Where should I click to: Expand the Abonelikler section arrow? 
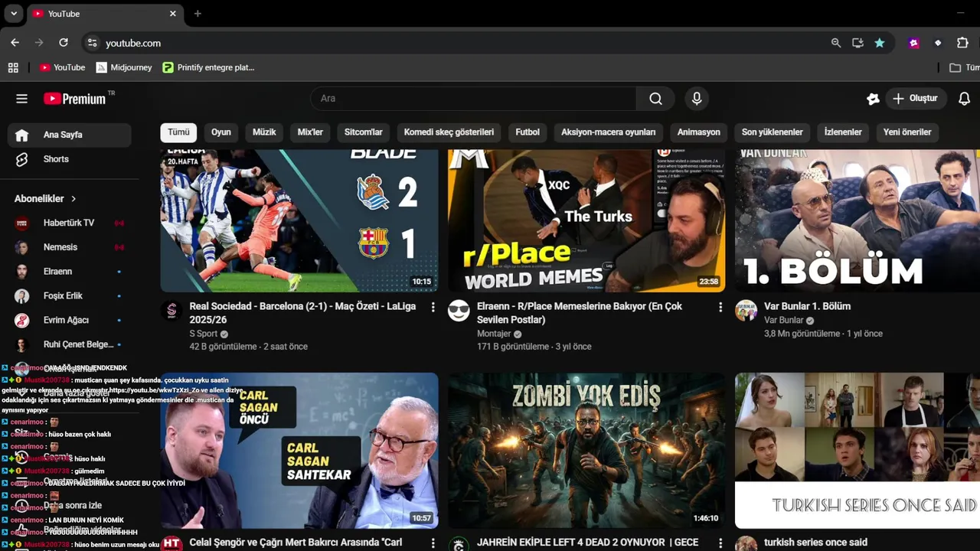73,199
